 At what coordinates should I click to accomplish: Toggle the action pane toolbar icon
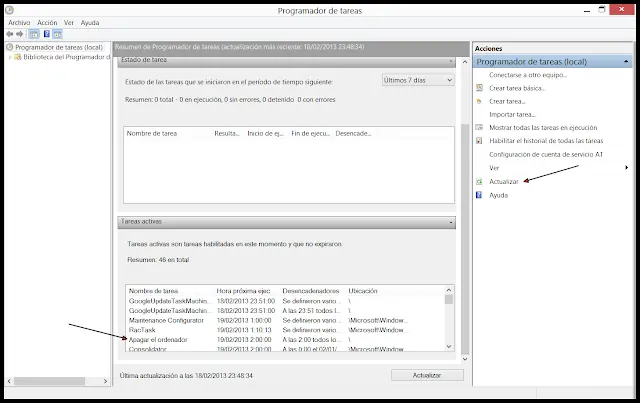click(x=58, y=34)
